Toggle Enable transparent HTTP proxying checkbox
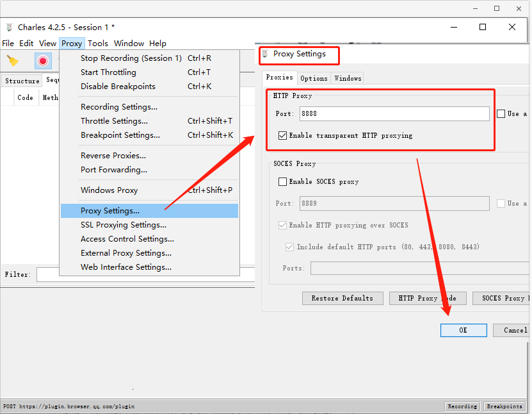The image size is (532, 414). point(282,135)
